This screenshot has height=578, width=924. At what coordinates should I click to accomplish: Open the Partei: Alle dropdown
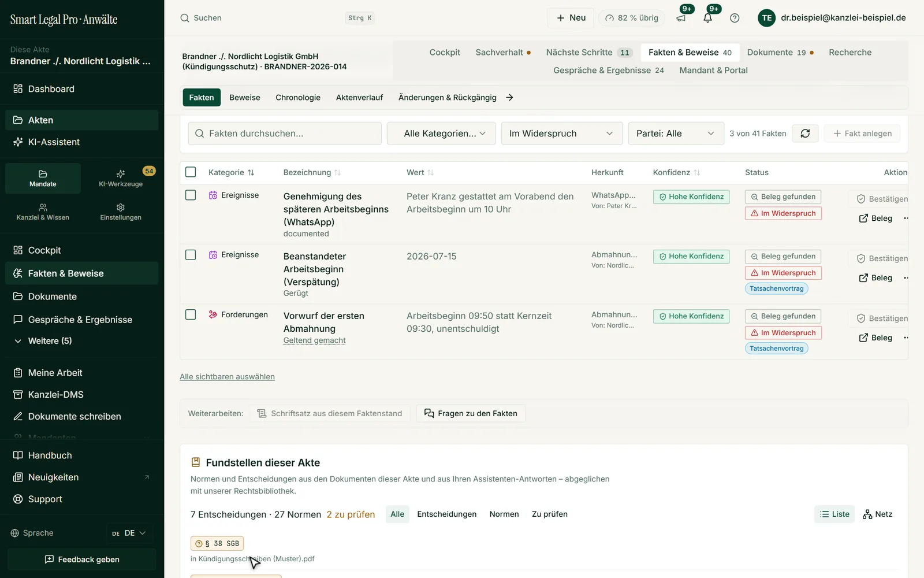[676, 134]
